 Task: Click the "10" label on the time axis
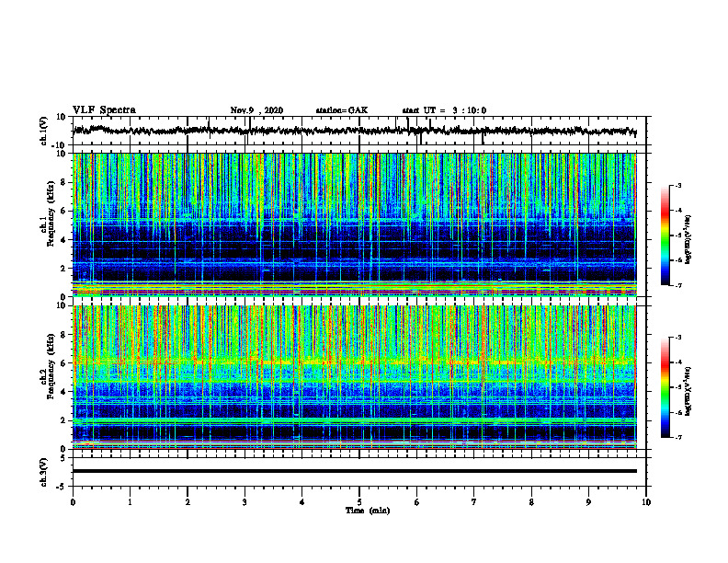coord(646,502)
